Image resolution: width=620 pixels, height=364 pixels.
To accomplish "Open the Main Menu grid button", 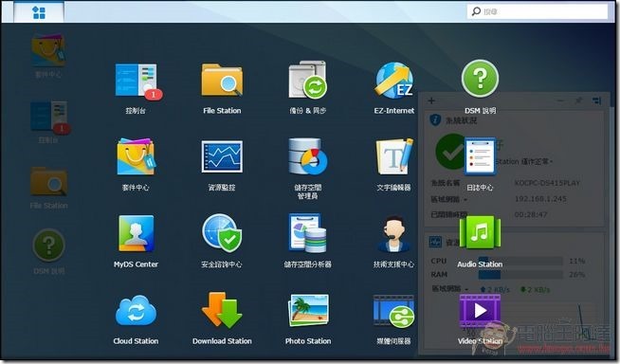I will coord(39,12).
